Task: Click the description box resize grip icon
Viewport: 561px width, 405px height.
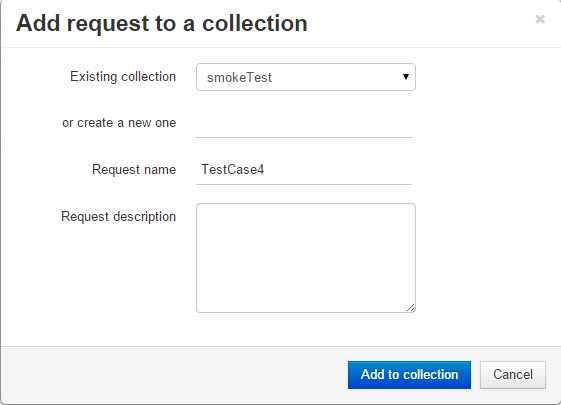Action: tap(410, 307)
